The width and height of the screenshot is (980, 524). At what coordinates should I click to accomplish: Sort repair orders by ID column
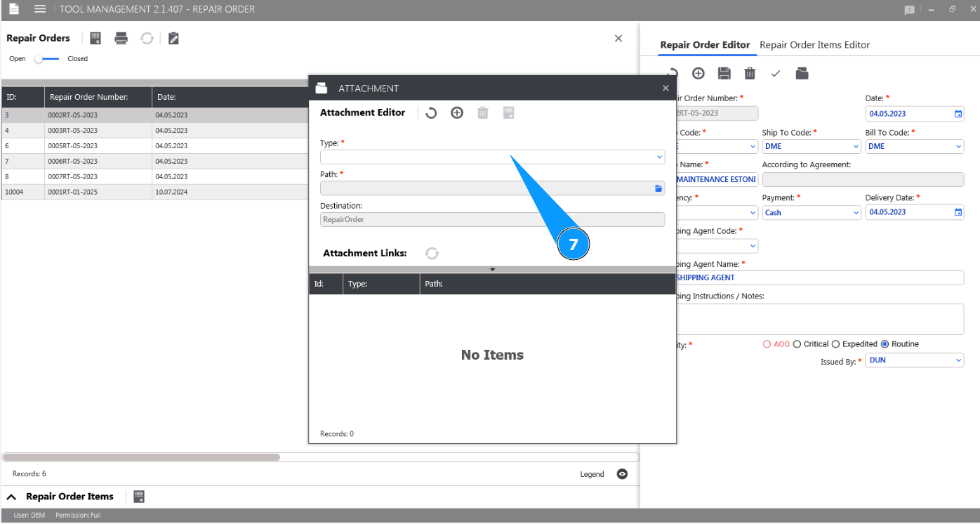tap(23, 97)
